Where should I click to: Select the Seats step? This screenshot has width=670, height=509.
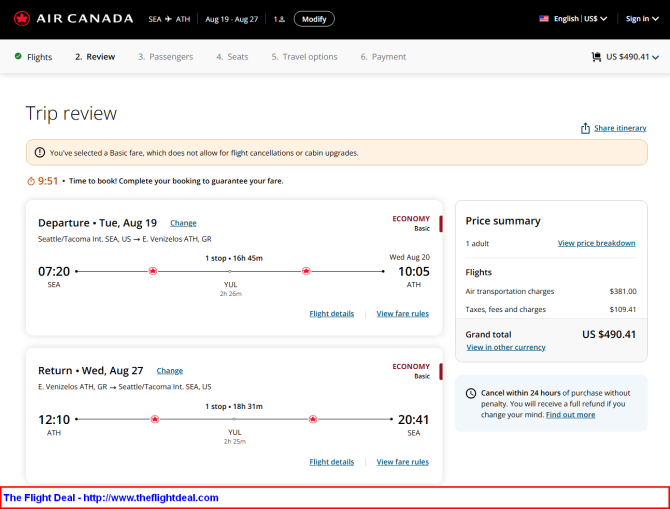[232, 57]
